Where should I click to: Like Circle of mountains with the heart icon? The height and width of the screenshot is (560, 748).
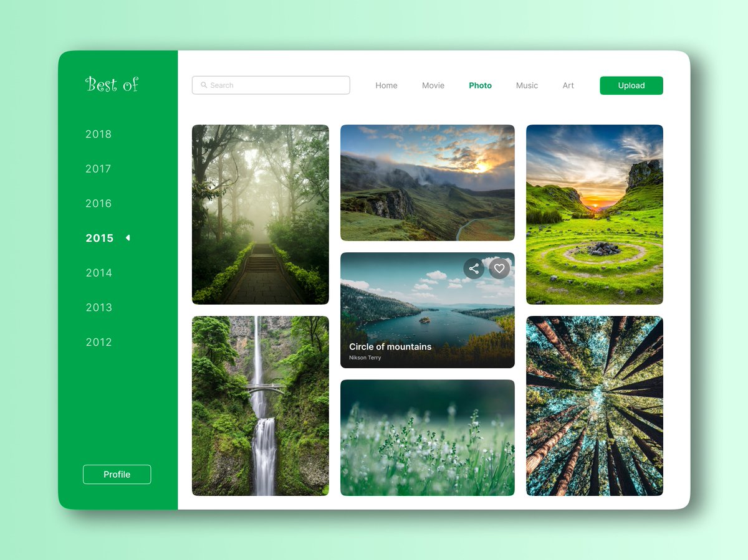click(x=499, y=268)
